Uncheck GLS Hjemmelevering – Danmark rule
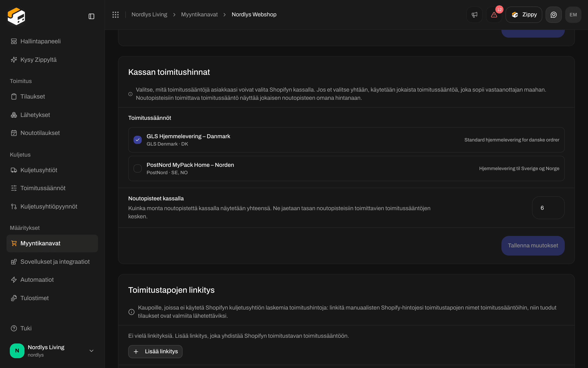Image resolution: width=588 pixels, height=368 pixels. pyautogui.click(x=138, y=140)
